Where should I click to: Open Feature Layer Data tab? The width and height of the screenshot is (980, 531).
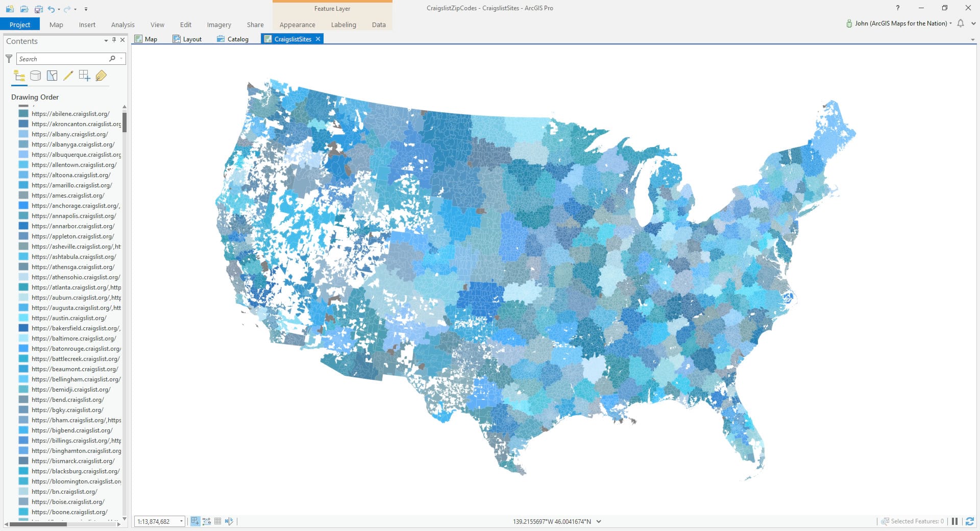379,25
